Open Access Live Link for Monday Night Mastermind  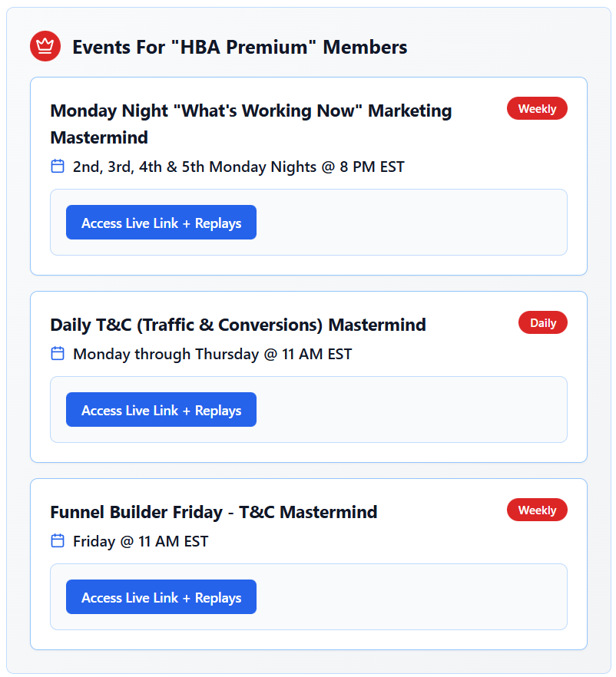(x=161, y=223)
